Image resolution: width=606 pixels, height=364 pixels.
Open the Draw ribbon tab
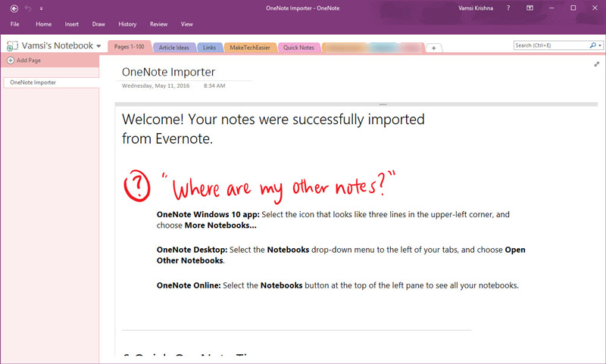click(98, 24)
